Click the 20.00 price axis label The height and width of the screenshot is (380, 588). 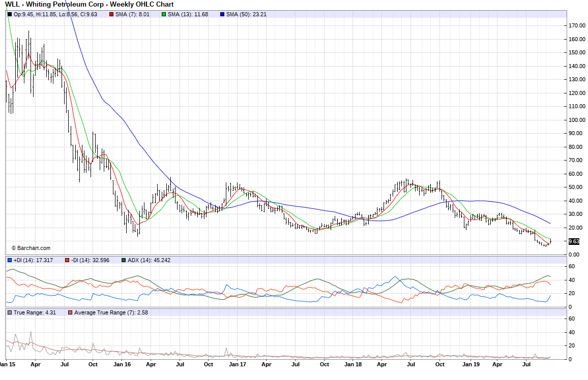pyautogui.click(x=576, y=228)
